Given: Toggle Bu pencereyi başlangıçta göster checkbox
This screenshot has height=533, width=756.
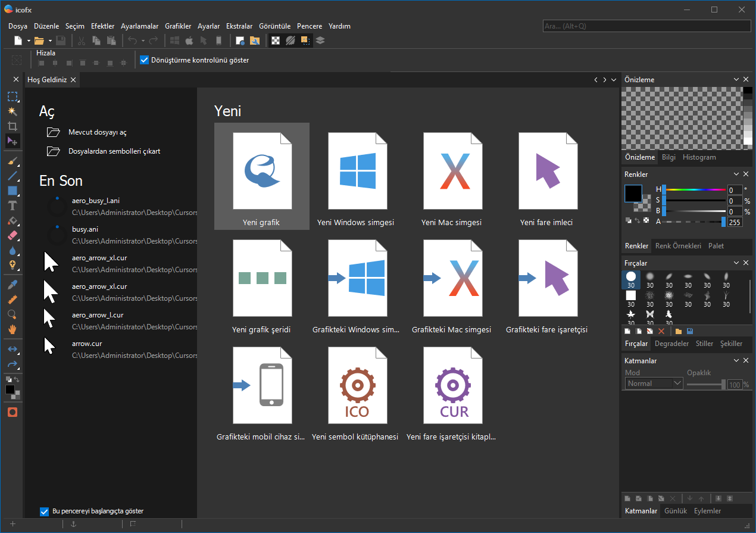Looking at the screenshot, I should [44, 511].
